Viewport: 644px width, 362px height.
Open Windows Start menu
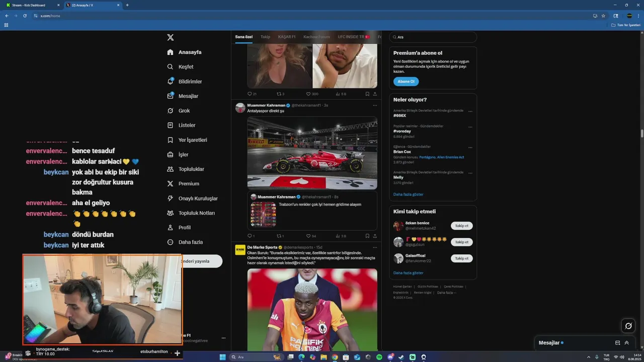[222, 357]
